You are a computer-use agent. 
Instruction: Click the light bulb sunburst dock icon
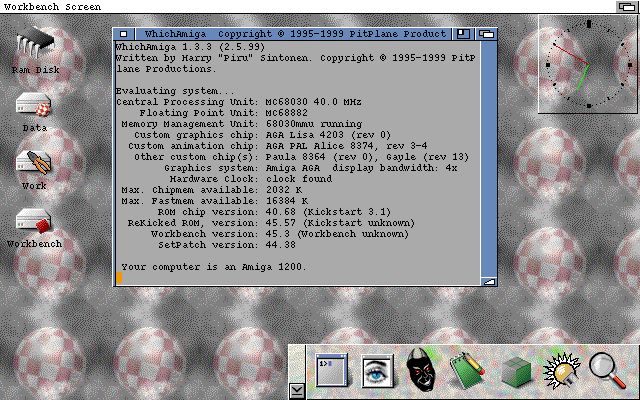click(561, 371)
